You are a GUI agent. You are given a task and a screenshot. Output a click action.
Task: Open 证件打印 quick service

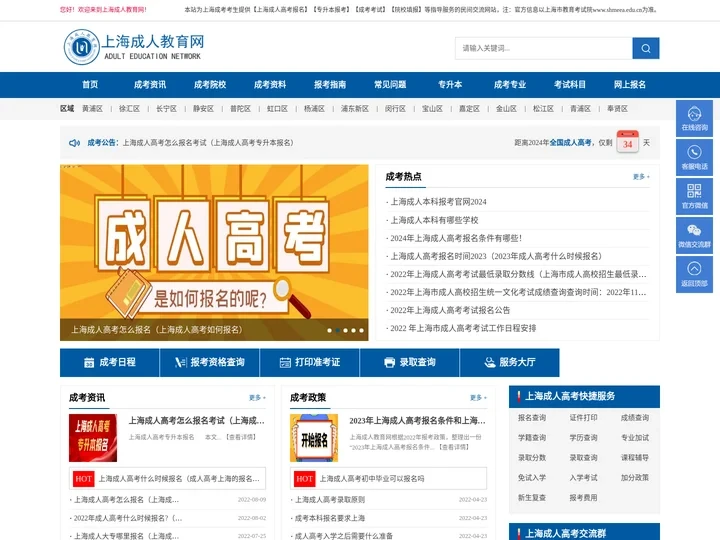click(583, 418)
